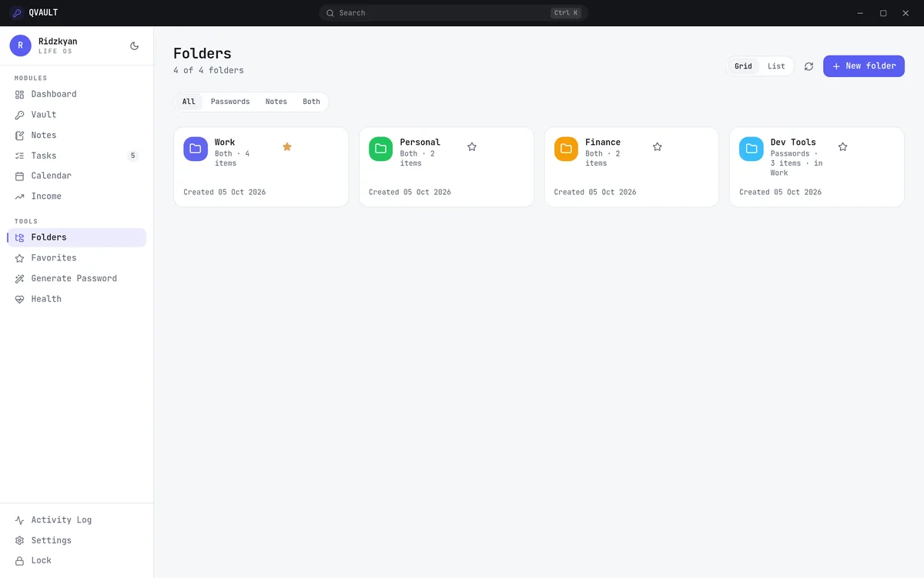Viewport: 924px width, 578px height.
Task: Select Folders in the Tools section
Action: point(77,237)
